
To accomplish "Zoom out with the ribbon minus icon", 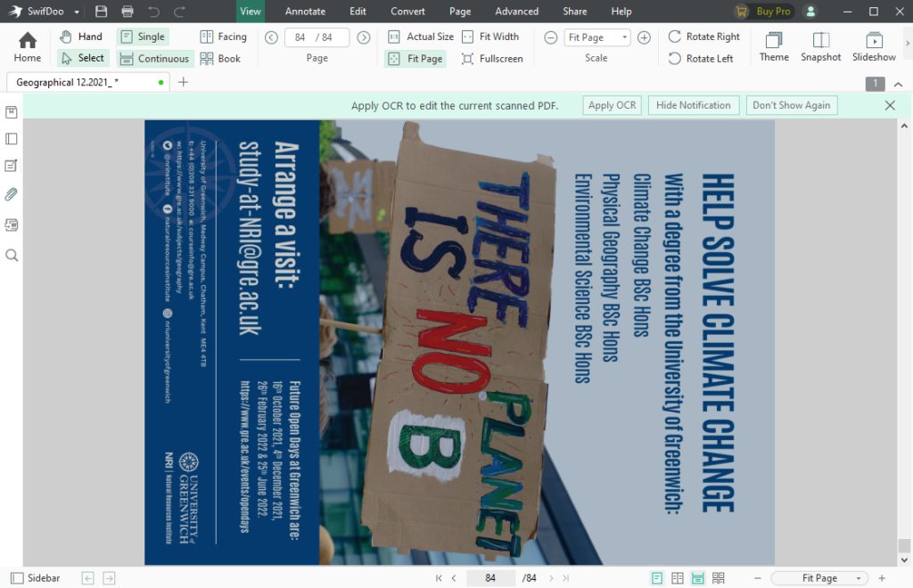I will click(550, 37).
